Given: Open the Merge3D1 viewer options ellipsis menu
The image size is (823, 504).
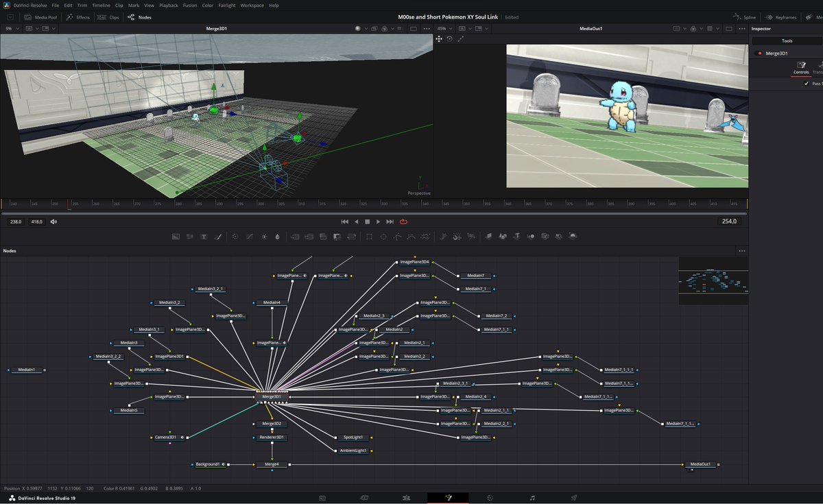Looking at the screenshot, I should click(x=427, y=29).
